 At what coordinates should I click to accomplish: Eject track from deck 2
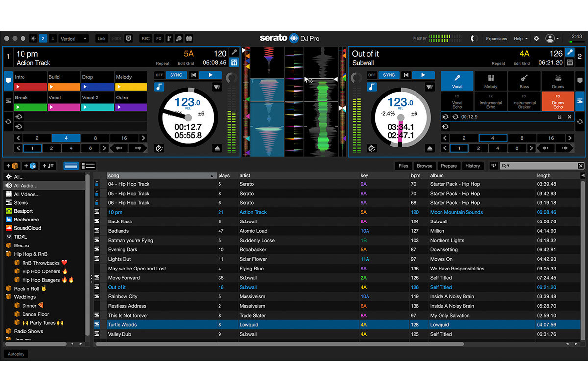[430, 148]
